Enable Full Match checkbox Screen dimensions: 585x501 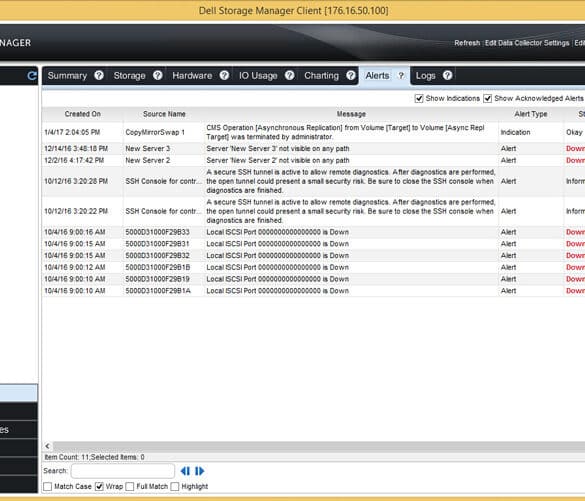[x=130, y=486]
